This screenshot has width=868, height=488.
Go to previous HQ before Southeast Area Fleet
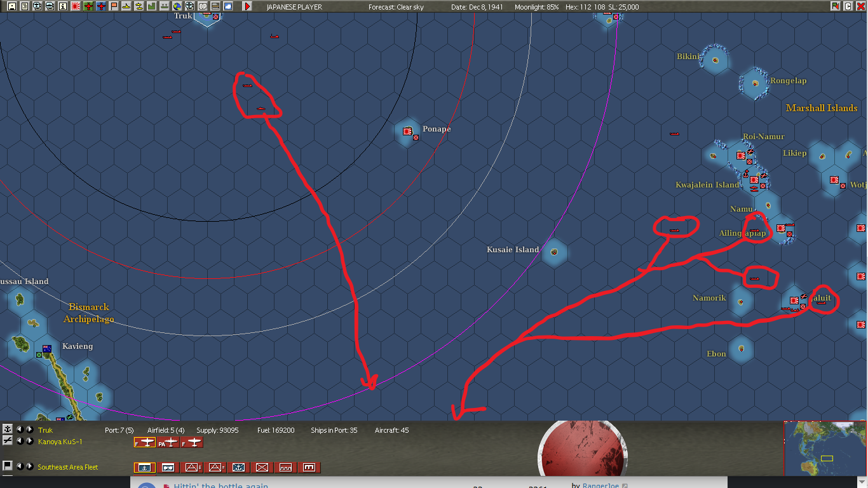click(x=20, y=466)
